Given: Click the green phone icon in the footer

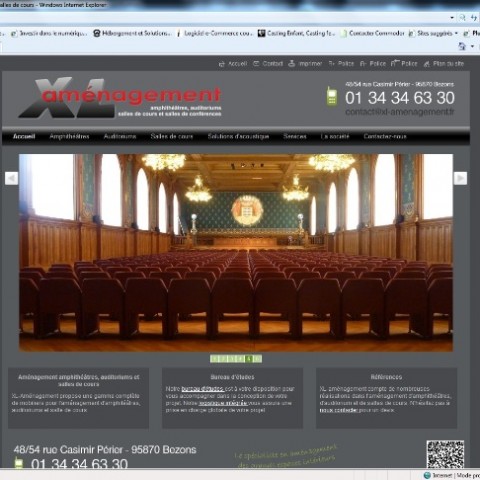Looking at the screenshot, I should [x=19, y=463].
